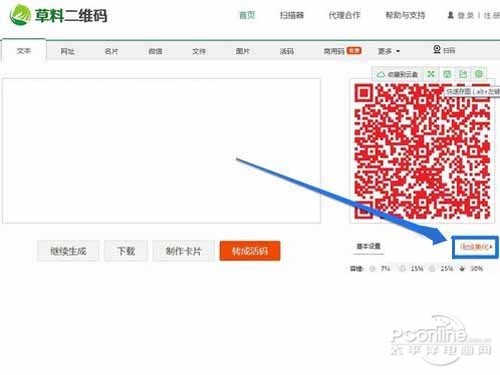Click the user avatar icon beside login
The height and width of the screenshot is (375, 500).
coord(450,15)
